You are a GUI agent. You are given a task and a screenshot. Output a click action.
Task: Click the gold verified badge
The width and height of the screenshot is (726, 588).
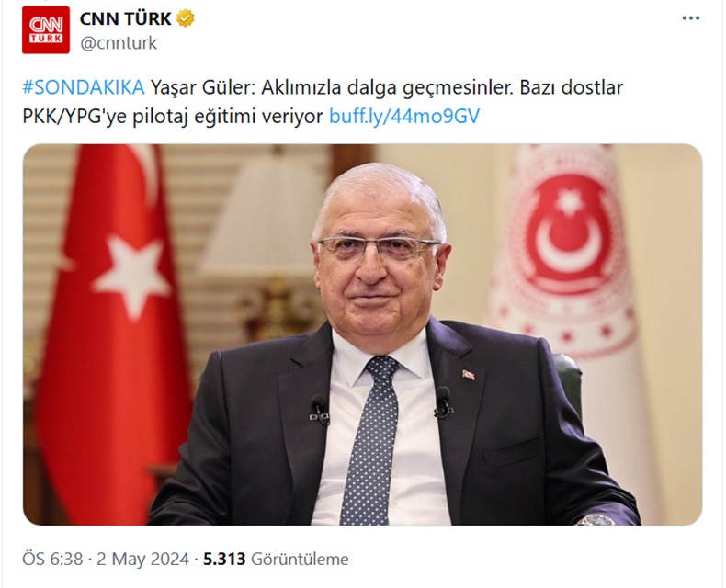pos(186,19)
